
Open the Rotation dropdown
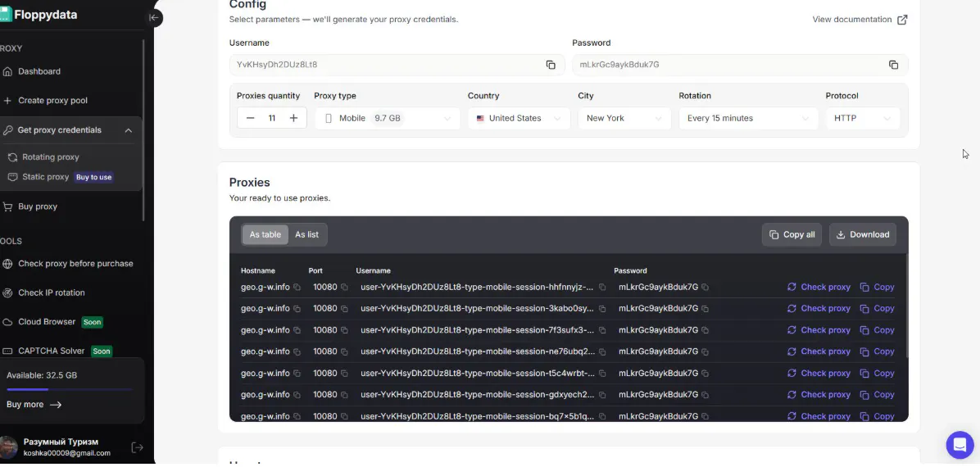(748, 118)
